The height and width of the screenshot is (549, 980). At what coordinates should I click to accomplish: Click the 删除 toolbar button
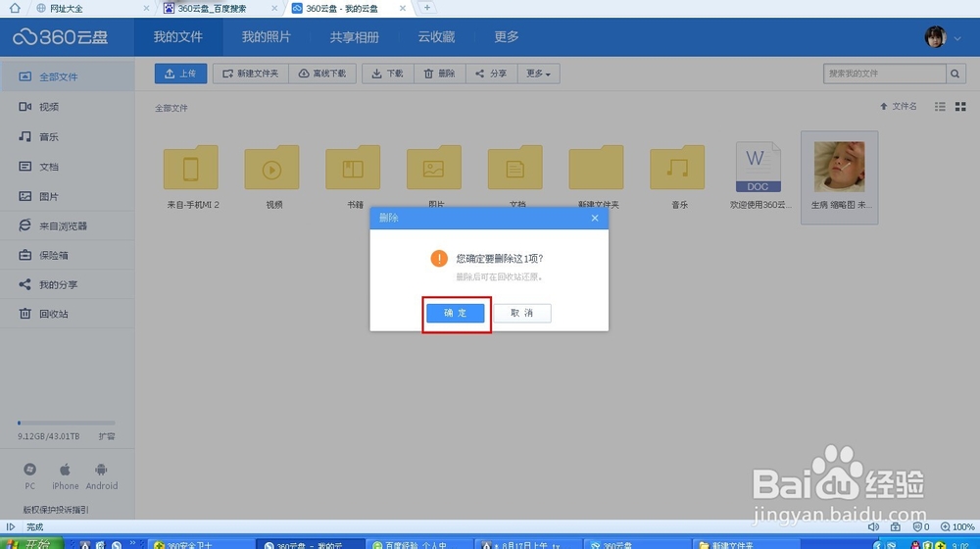tap(439, 74)
